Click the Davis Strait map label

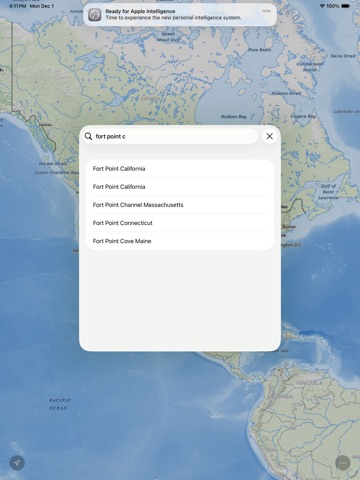343,56
